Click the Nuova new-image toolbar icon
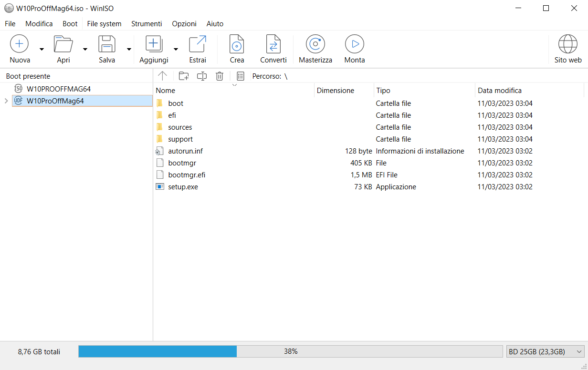This screenshot has width=588, height=370. 20,44
